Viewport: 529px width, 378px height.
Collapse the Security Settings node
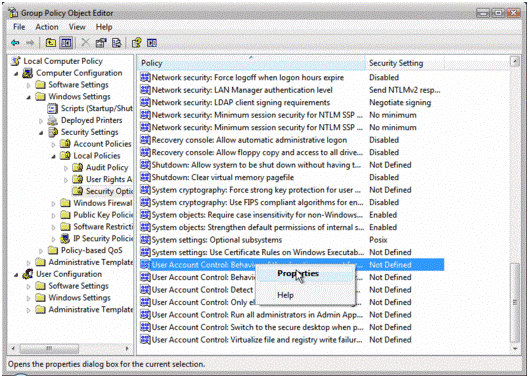[41, 132]
